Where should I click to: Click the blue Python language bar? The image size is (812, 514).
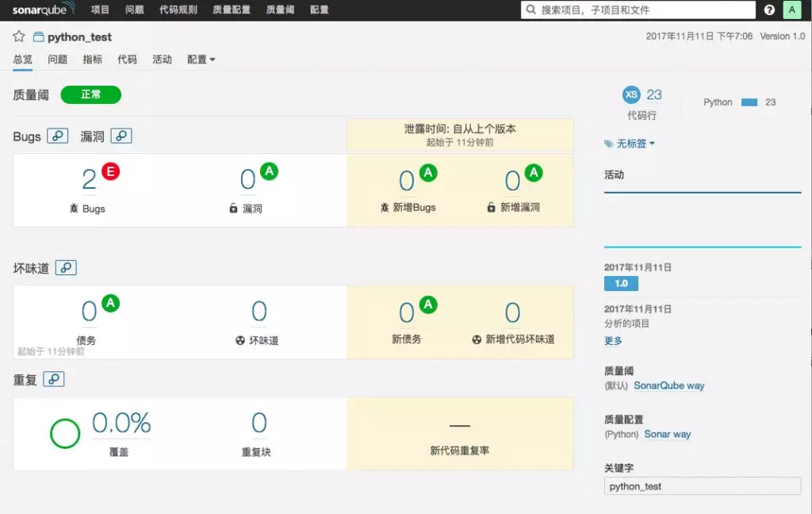(x=749, y=102)
